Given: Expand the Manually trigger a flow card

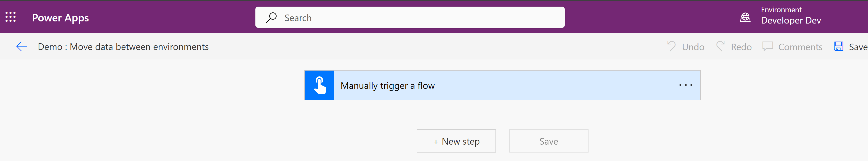Looking at the screenshot, I should [502, 85].
